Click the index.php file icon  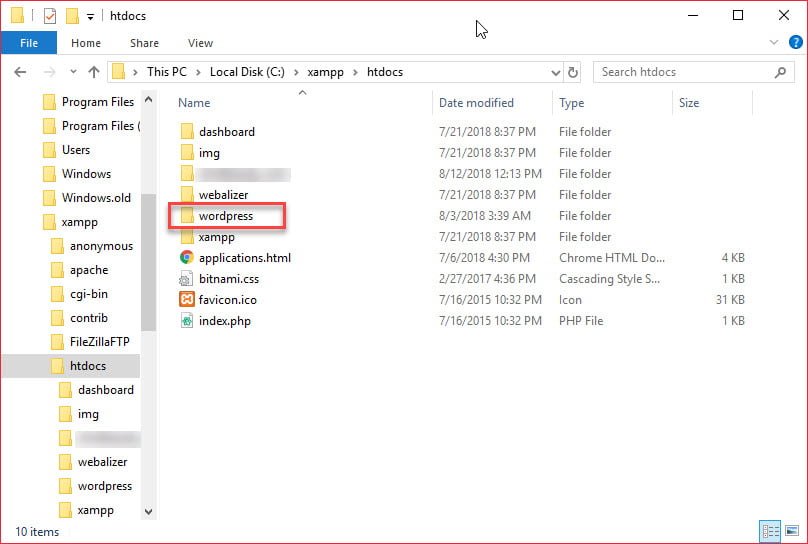tap(186, 321)
